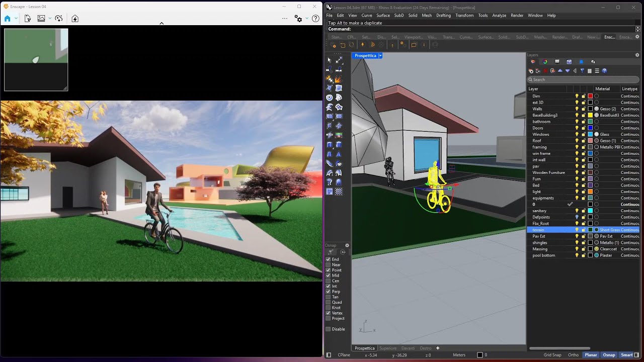The width and height of the screenshot is (644, 362).
Task: Enable the Disable osnap checkbox
Action: tap(329, 329)
